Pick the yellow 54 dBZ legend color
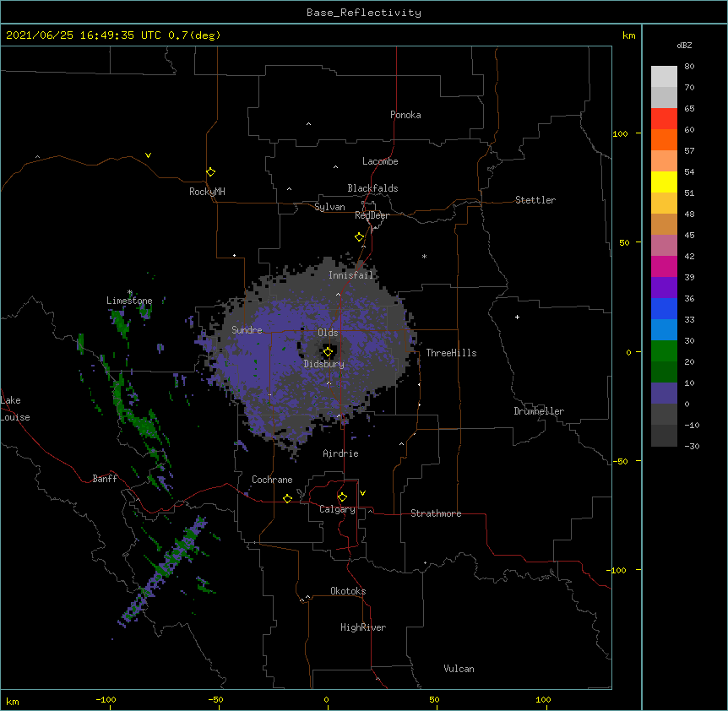728x711 pixels. [664, 182]
